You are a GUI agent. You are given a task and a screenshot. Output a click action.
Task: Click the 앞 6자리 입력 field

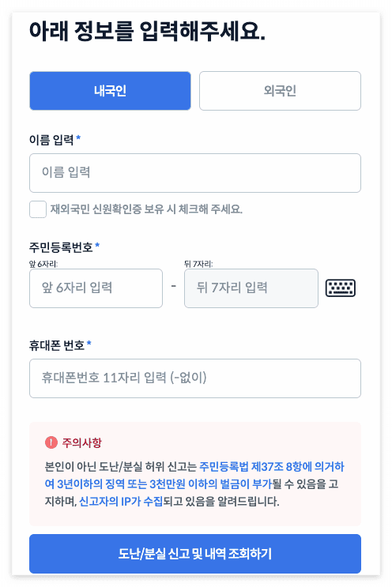point(96,288)
